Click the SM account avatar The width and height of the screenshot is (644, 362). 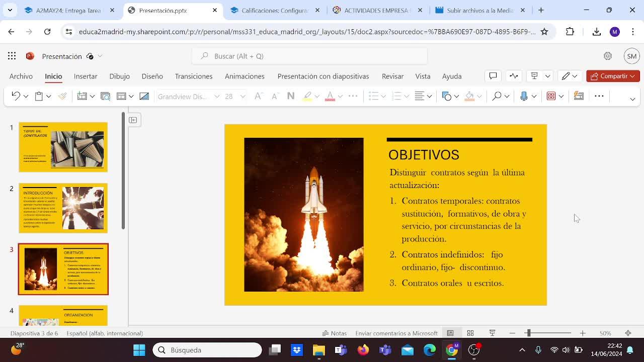tap(632, 56)
